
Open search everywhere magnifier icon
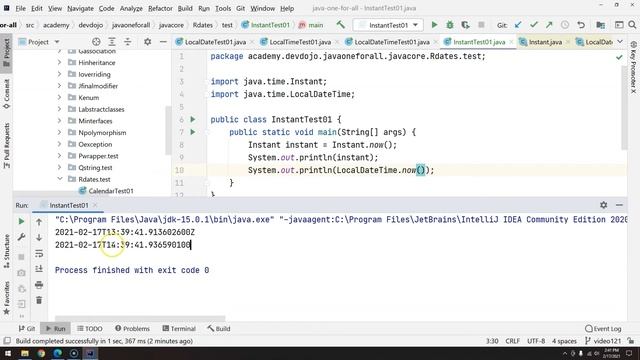click(632, 25)
